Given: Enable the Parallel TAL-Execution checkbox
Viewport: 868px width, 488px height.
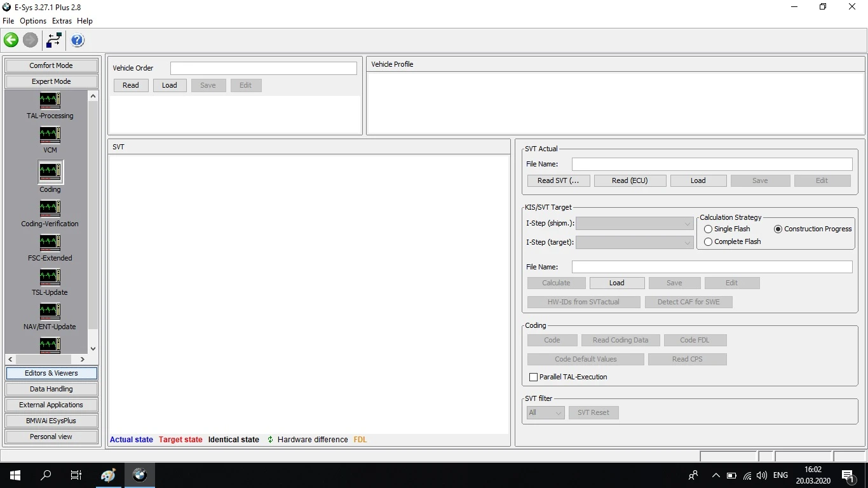Looking at the screenshot, I should [x=533, y=377].
